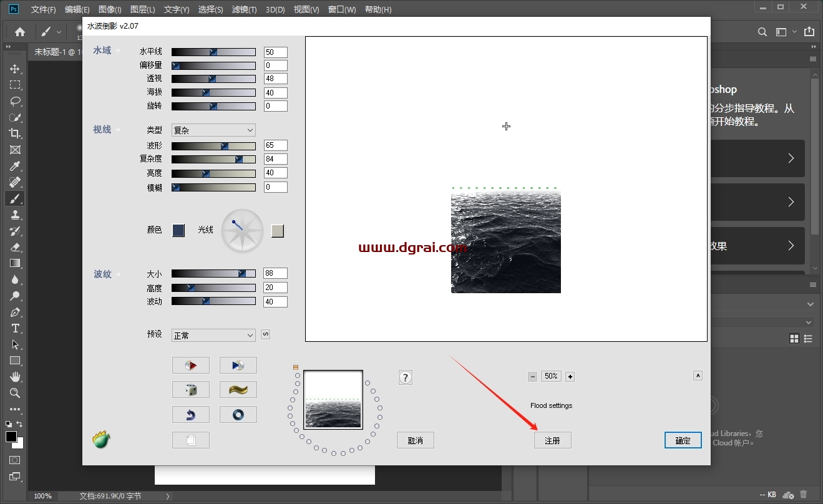Click the Share icon at top right
Viewport: 823px width, 504px height.
click(809, 31)
